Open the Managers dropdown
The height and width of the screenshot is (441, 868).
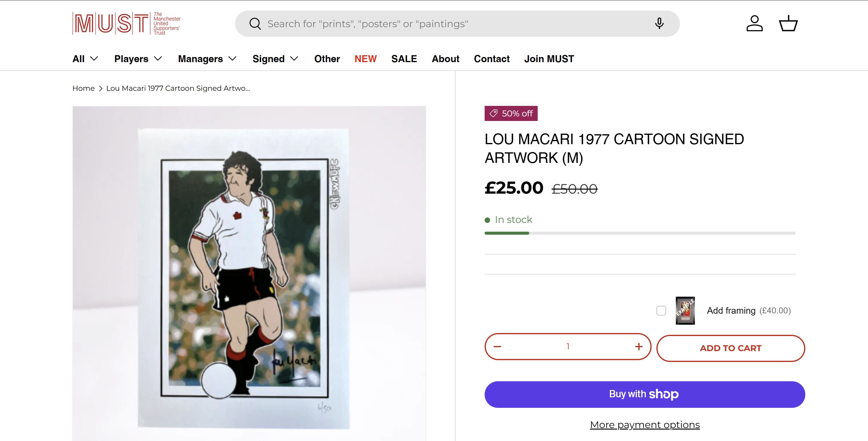pos(207,59)
